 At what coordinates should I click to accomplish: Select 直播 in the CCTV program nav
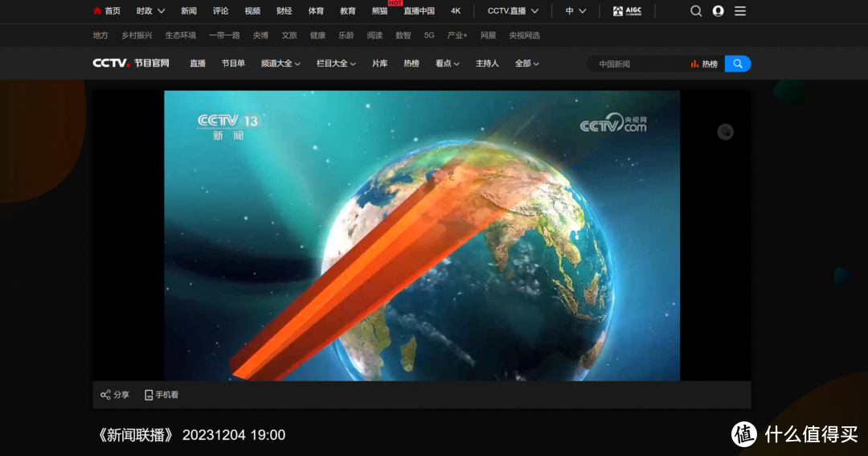point(198,64)
